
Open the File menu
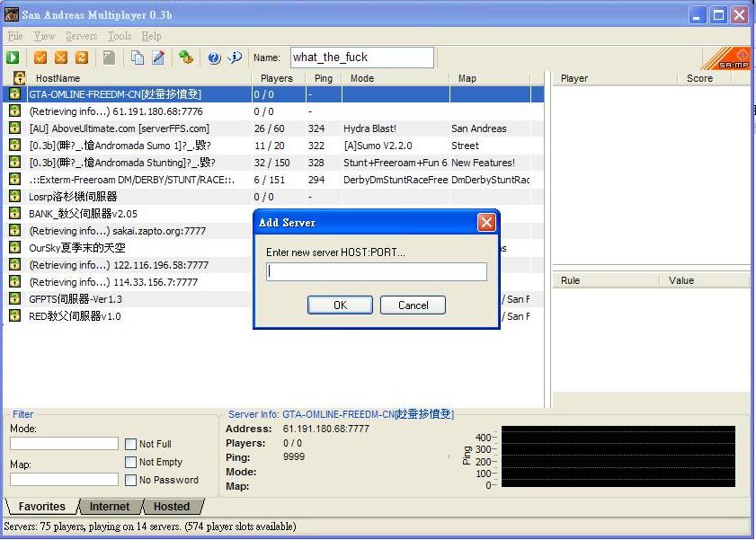coord(15,36)
